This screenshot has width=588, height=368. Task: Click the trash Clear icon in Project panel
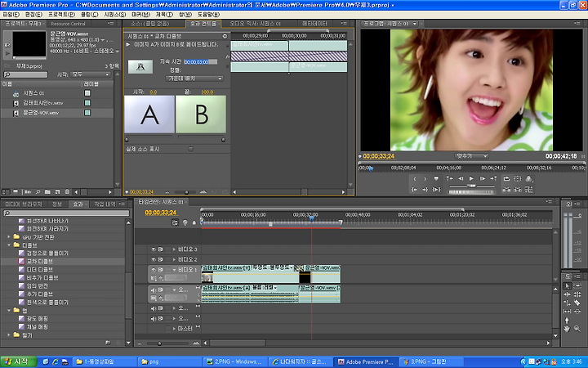[x=67, y=191]
